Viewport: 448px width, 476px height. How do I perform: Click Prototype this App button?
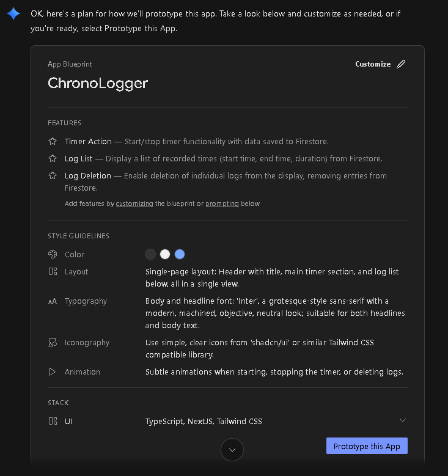point(367,446)
